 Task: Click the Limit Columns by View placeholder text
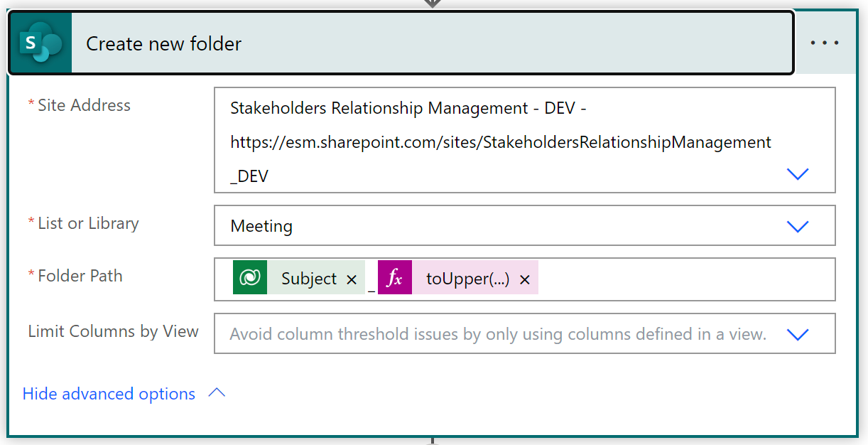point(498,334)
